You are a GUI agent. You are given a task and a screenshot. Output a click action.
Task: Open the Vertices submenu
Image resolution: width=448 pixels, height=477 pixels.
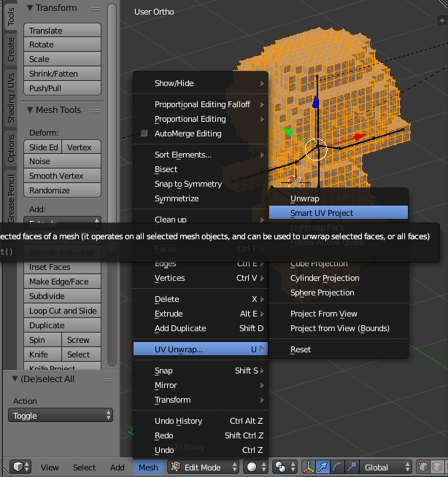pos(201,278)
